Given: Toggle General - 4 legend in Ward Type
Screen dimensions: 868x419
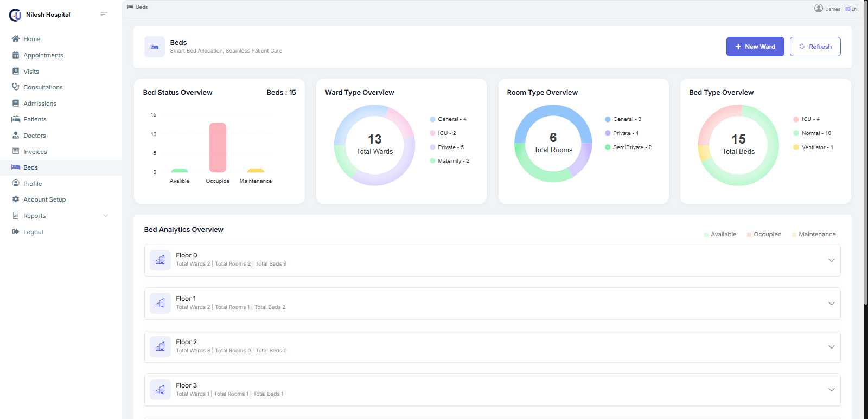Looking at the screenshot, I should pyautogui.click(x=448, y=119).
